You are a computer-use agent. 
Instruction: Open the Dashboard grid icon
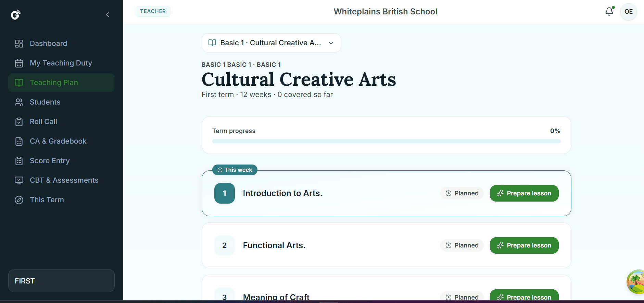point(19,44)
